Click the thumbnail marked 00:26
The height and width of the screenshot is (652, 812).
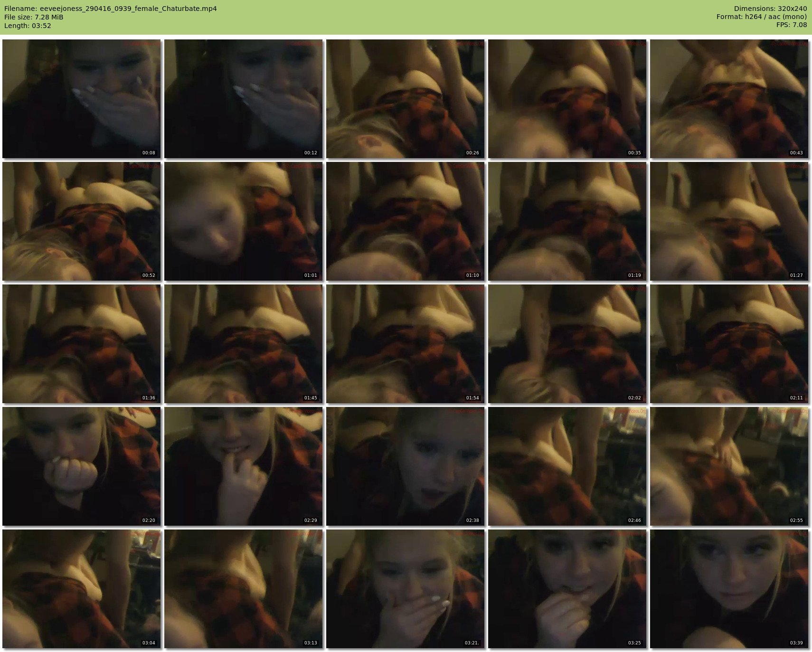pos(406,99)
